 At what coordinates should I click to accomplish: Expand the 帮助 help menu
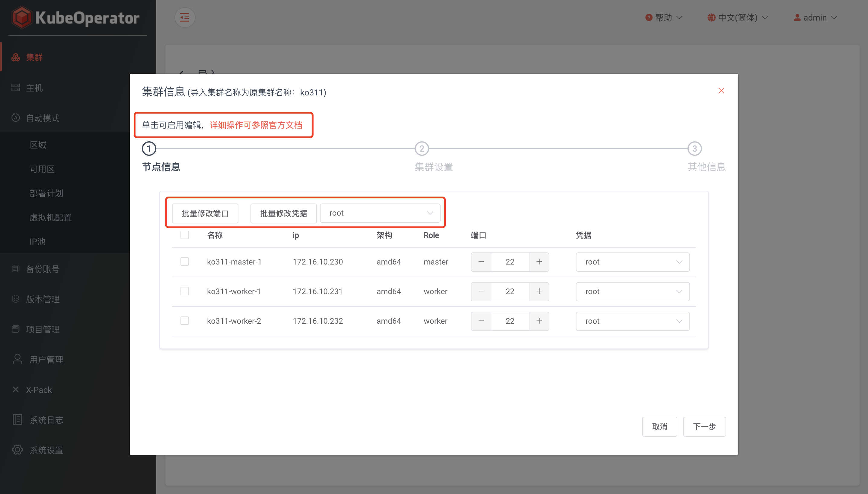pyautogui.click(x=664, y=18)
